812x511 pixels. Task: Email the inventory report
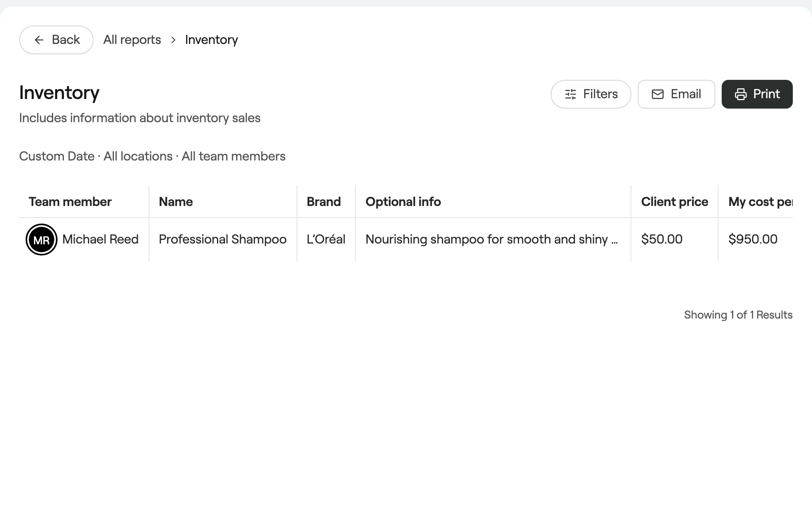[x=676, y=94]
